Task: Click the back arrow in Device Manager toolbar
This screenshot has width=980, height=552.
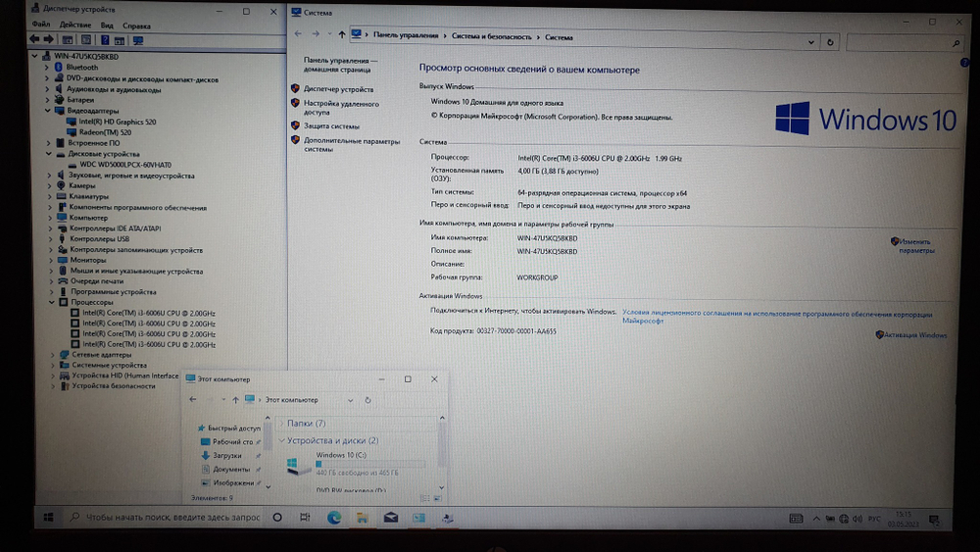Action: tap(34, 39)
